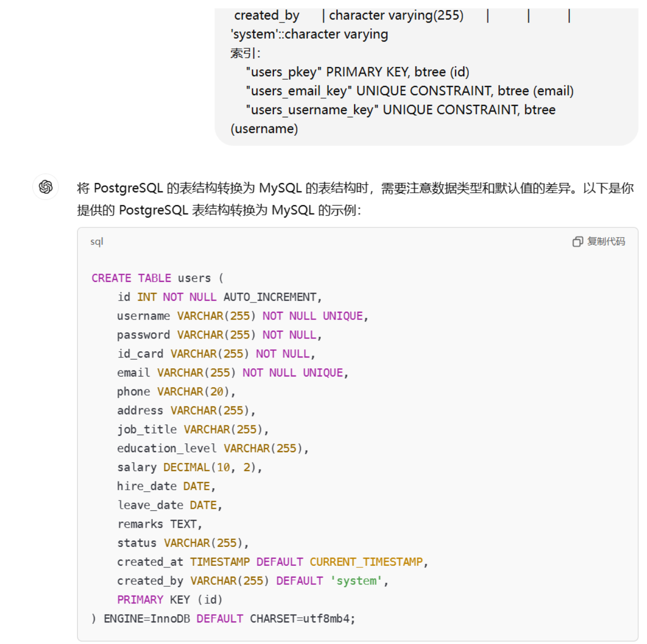This screenshot has width=647, height=644.
Task: Click the sql language label on code block
Action: [x=96, y=242]
